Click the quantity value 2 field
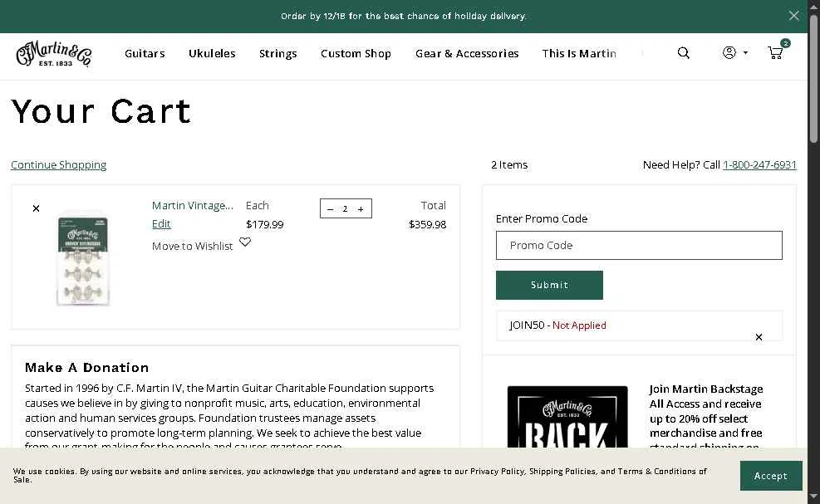 pos(345,209)
